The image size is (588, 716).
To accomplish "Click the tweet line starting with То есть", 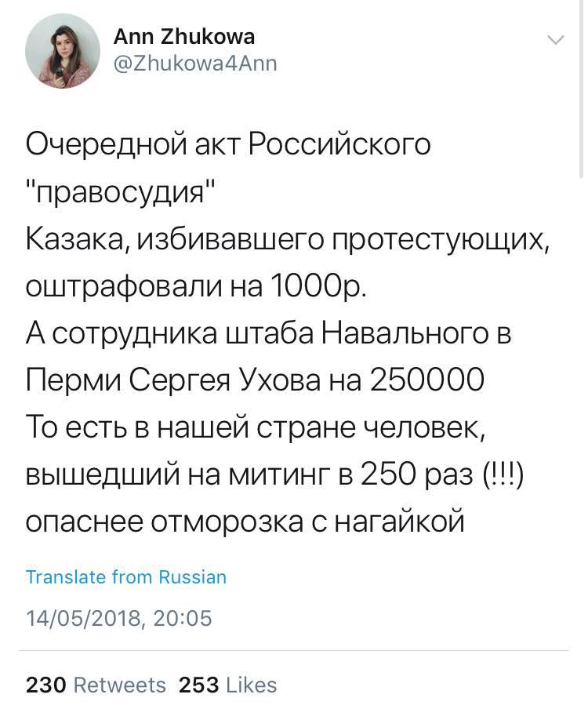I will [x=256, y=427].
